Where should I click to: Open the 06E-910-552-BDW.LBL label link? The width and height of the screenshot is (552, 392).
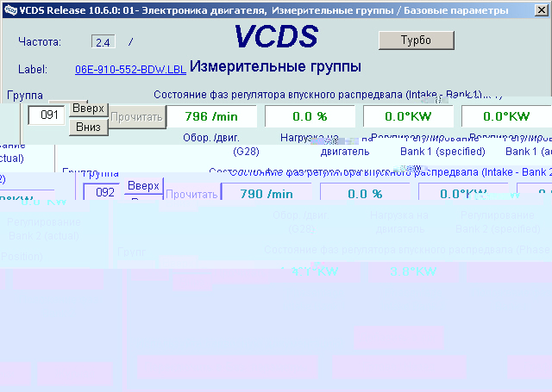coord(130,70)
